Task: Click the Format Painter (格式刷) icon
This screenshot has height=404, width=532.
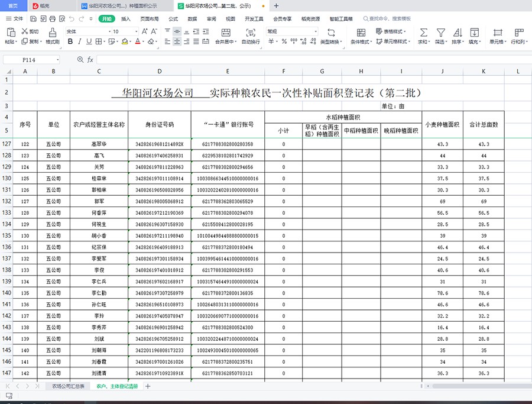Action: pos(53,33)
